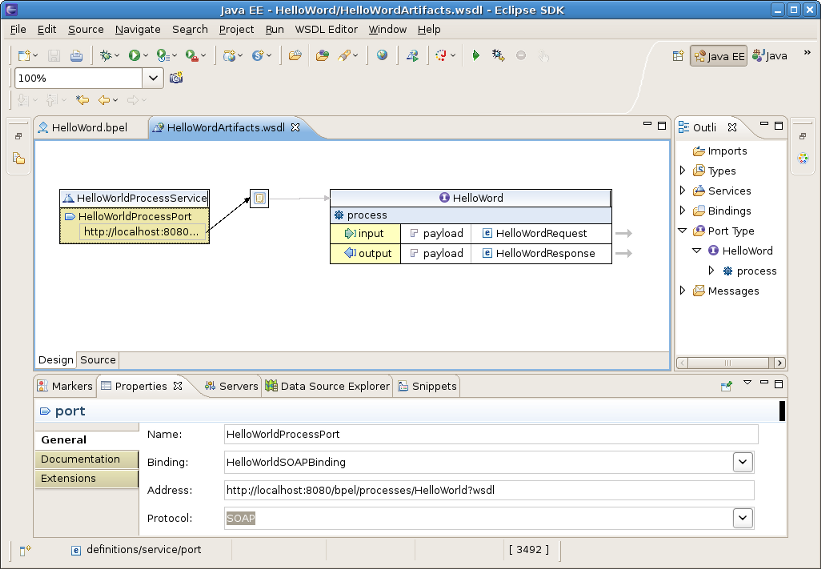The height and width of the screenshot is (569, 821).
Task: Switch to the HelloWord.bpel editor tab
Action: pos(90,128)
